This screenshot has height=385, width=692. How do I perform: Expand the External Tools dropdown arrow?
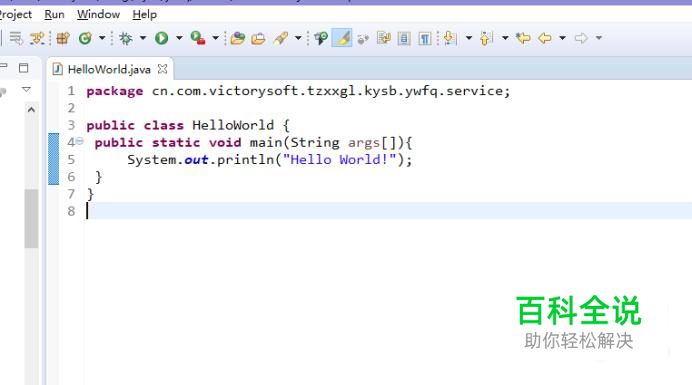tap(215, 38)
